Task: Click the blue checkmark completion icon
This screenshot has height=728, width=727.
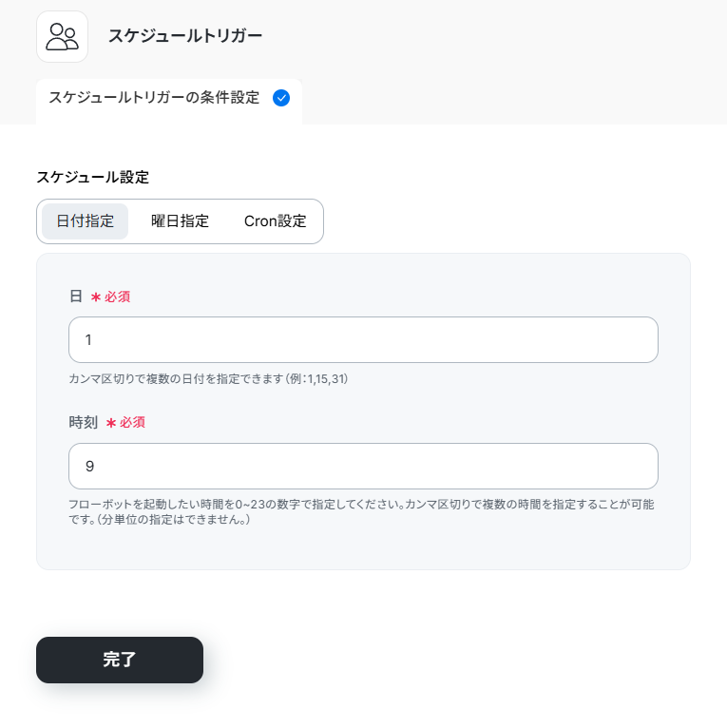Action: [281, 98]
